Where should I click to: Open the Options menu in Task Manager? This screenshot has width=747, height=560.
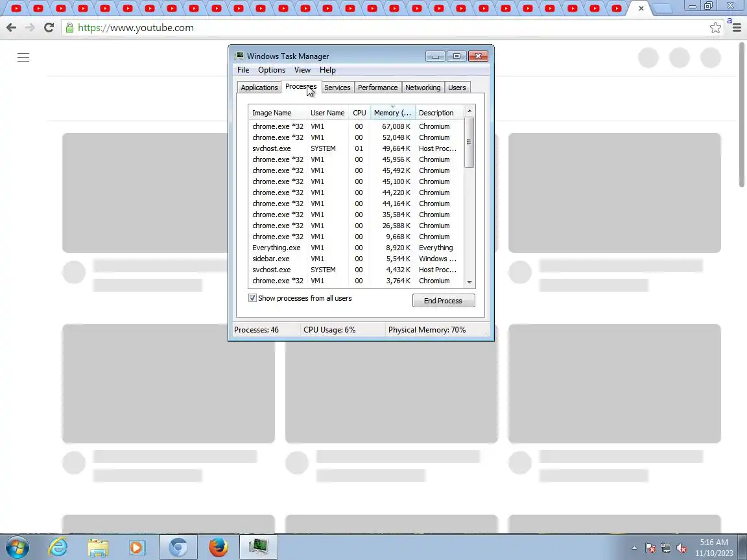[x=272, y=70]
